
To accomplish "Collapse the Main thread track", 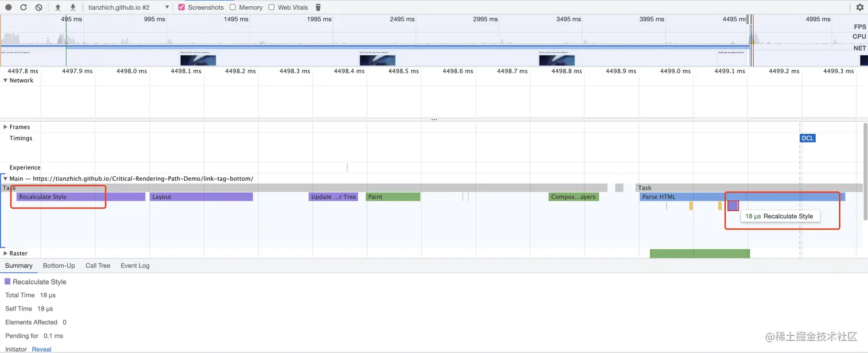I will [x=6, y=179].
